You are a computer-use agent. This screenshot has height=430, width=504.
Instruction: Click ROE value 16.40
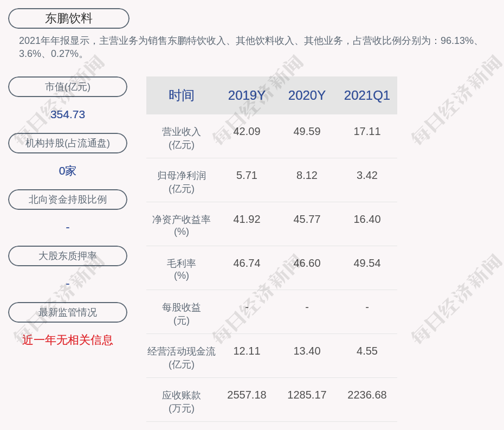tap(367, 220)
